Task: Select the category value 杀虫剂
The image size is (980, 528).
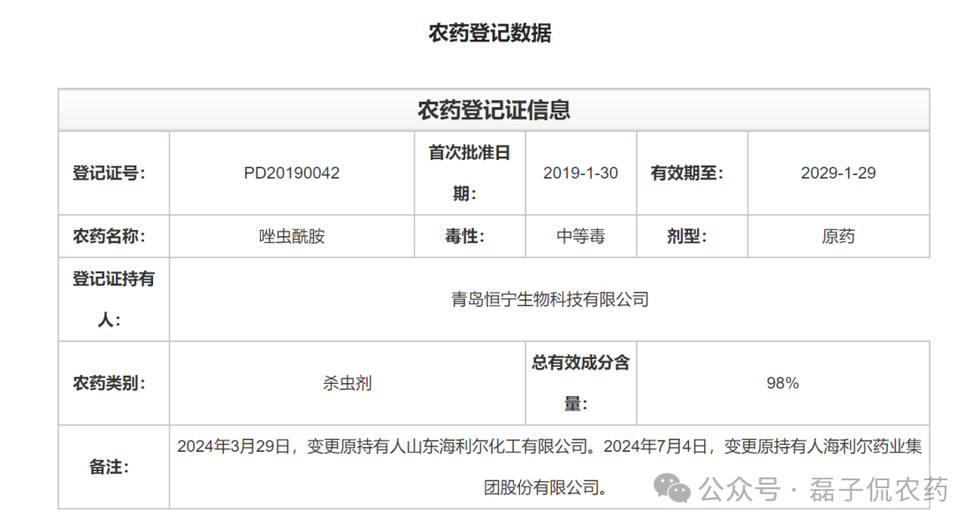Action: coord(348,383)
